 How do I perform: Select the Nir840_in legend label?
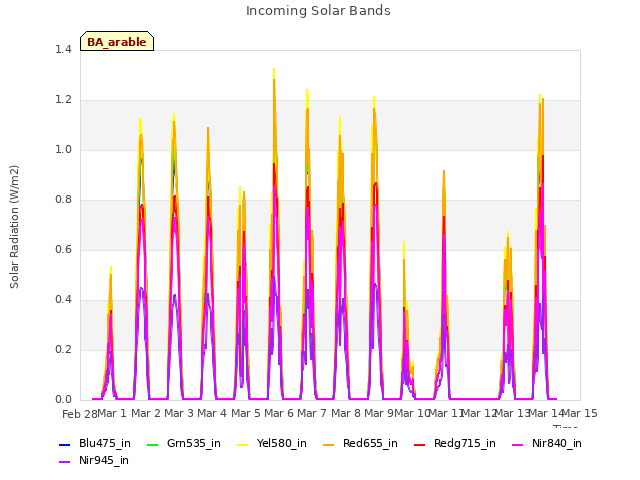point(557,444)
